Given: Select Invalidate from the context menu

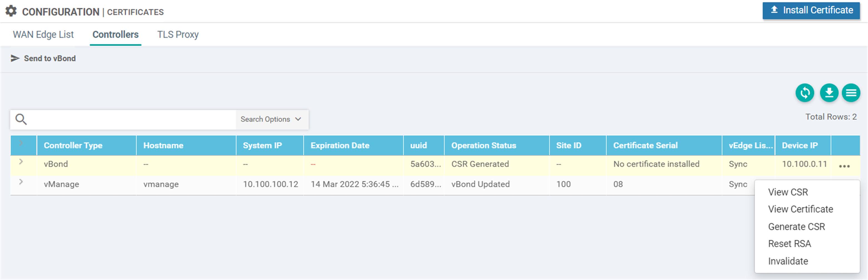Looking at the screenshot, I should (x=788, y=261).
